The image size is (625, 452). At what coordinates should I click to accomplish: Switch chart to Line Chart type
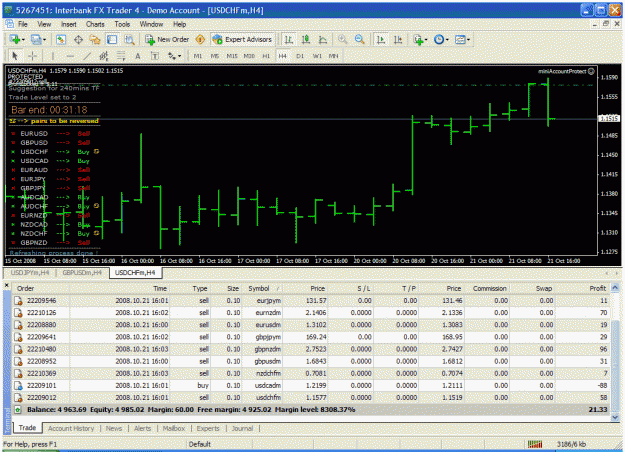click(x=323, y=39)
